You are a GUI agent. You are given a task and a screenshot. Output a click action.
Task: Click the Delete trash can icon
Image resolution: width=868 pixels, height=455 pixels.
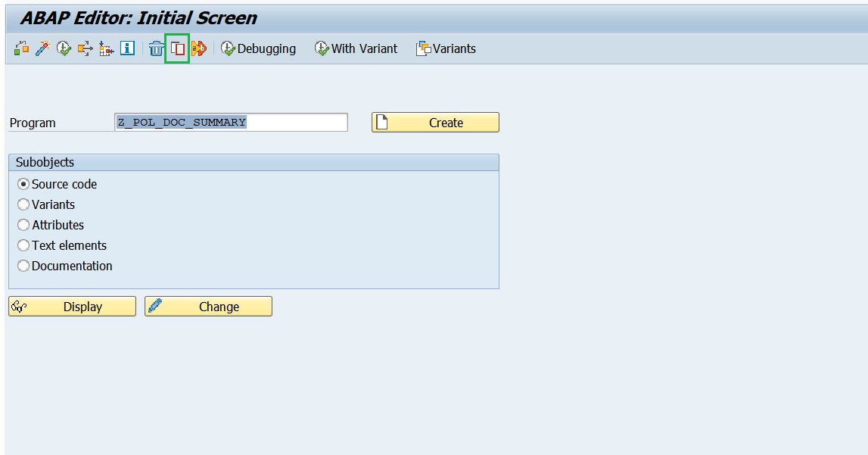(157, 48)
